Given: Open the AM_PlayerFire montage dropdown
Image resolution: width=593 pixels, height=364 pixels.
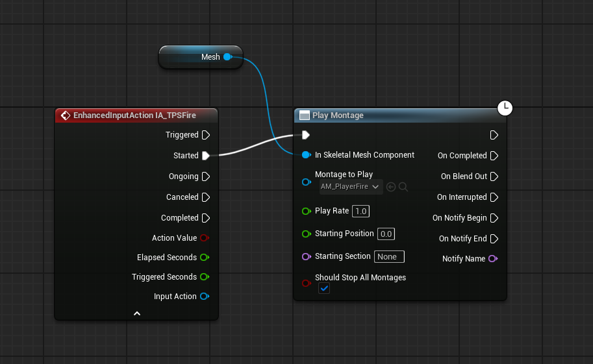Looking at the screenshot, I should 351,187.
